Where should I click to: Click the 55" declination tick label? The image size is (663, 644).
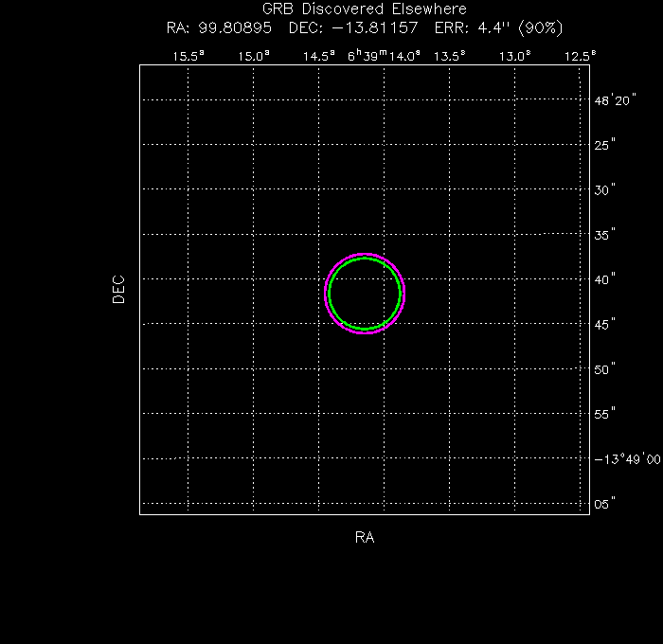pos(604,414)
